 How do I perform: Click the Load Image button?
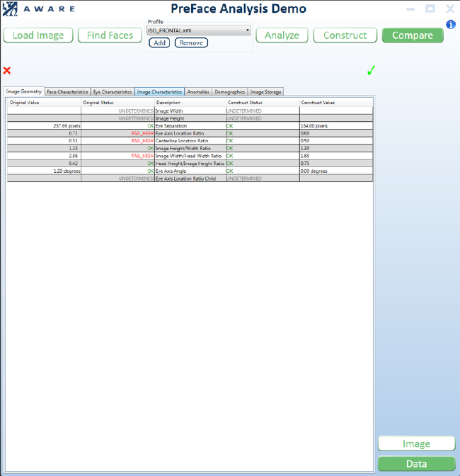(38, 35)
